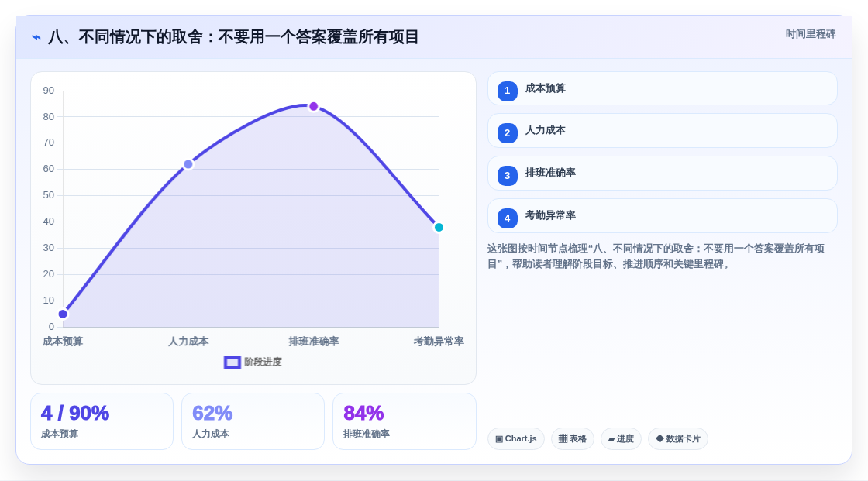The height and width of the screenshot is (481, 868).
Task: Click the 时间里程碑 label in the header
Action: pyautogui.click(x=811, y=34)
